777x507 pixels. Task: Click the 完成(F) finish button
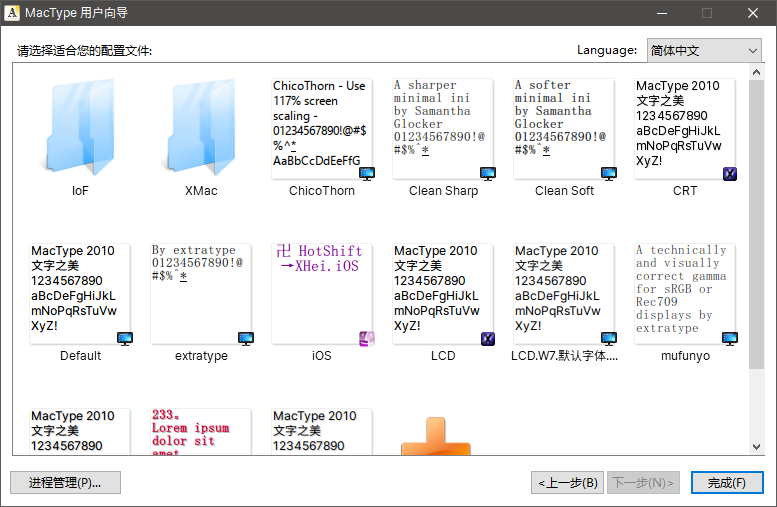(727, 483)
